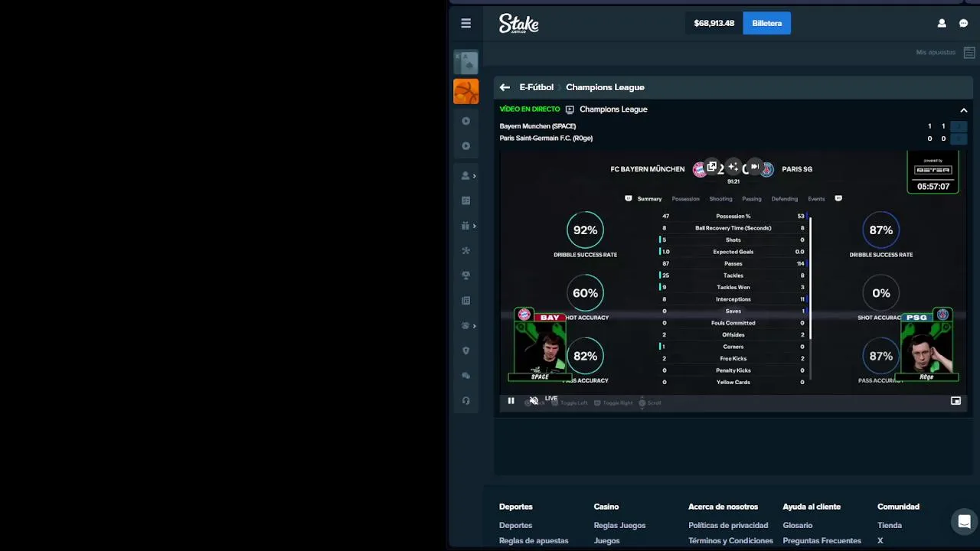
Task: Click the speech bubbles icon in sidebar
Action: coord(465,376)
